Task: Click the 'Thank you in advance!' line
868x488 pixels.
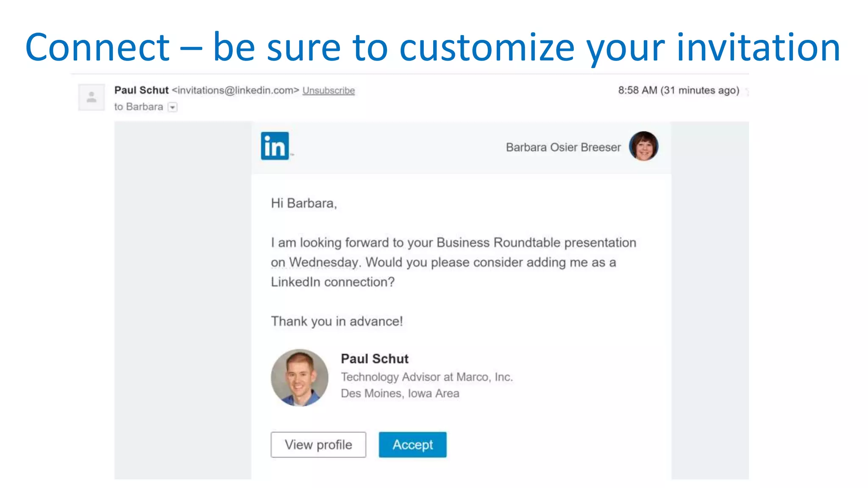Action: (337, 322)
